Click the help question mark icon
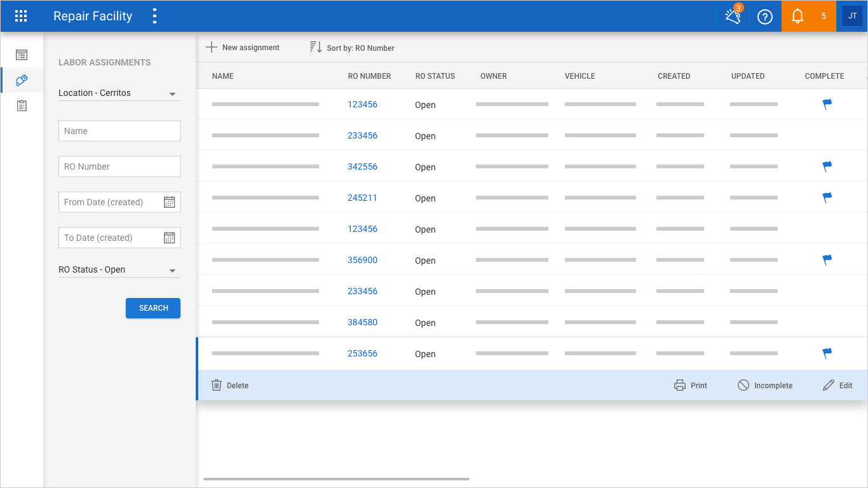Screen dimensions: 868x488 765,17
